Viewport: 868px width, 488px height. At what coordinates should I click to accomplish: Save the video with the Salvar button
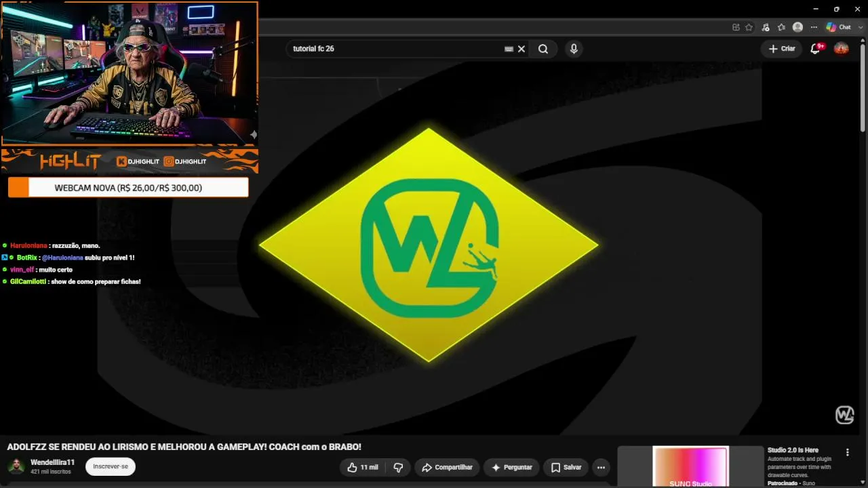[x=566, y=467]
